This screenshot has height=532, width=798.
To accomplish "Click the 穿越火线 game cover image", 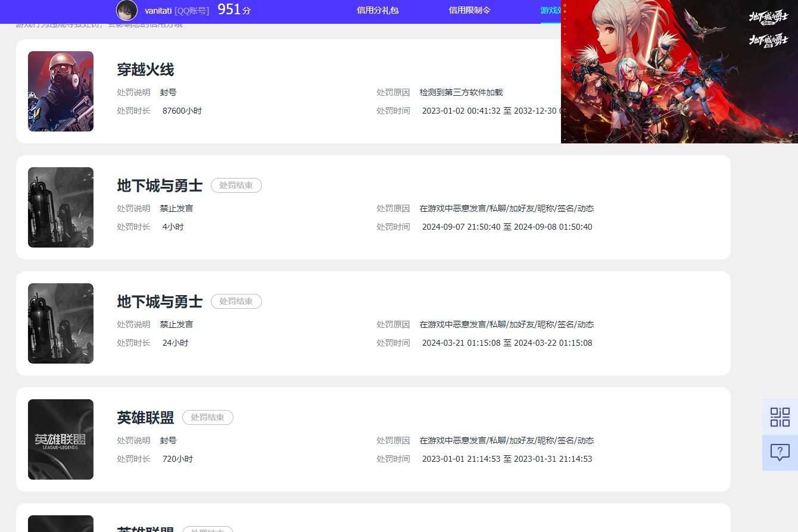I will pos(61,91).
